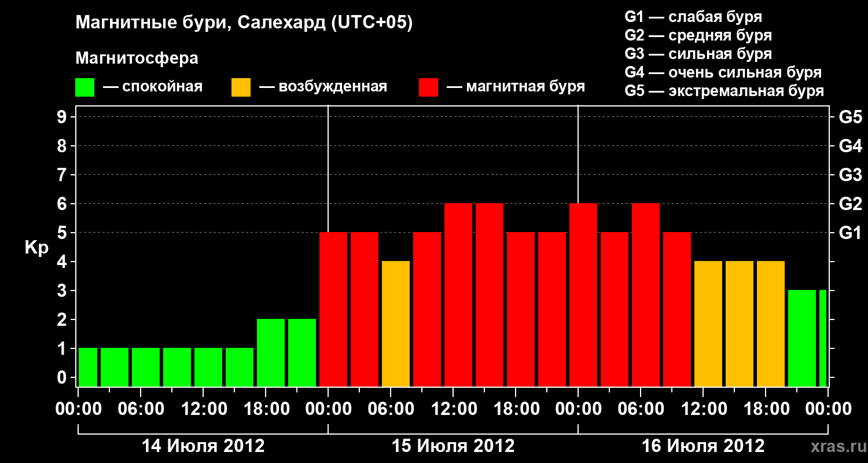Click the middle of three orange bars on 16 Июля
Screen dimensions: 868x463
coord(740,324)
